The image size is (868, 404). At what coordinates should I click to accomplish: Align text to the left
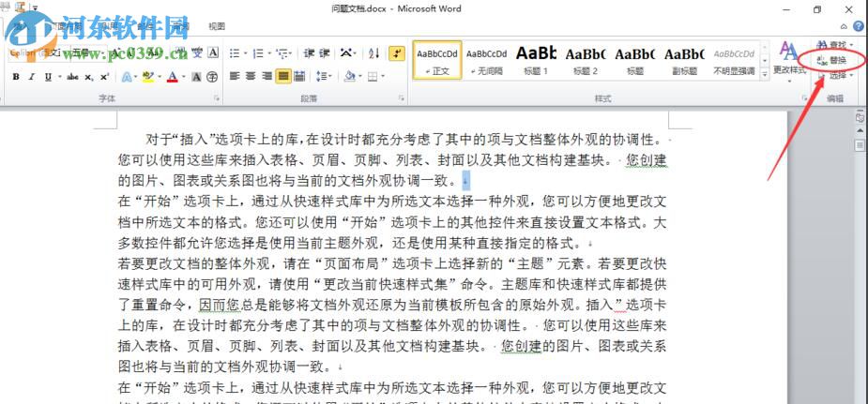point(235,76)
